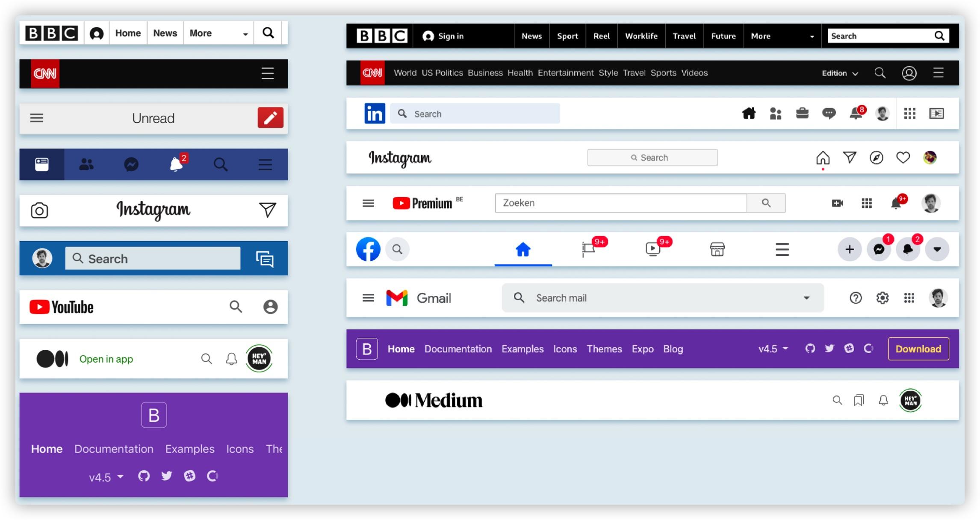This screenshot has width=980, height=520.
Task: Select Worklife in BBC navigation
Action: [641, 36]
